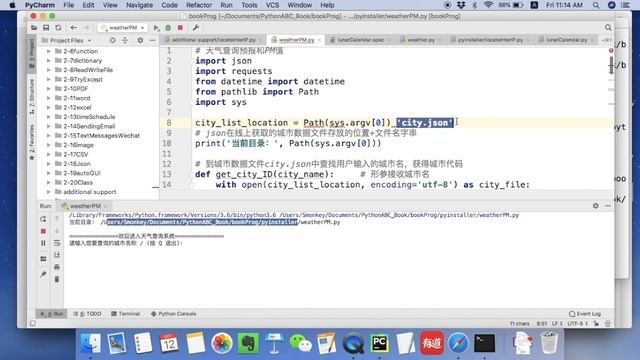Expand the 2-7dictionary folder
The height and width of the screenshot is (360, 640).
point(49,60)
